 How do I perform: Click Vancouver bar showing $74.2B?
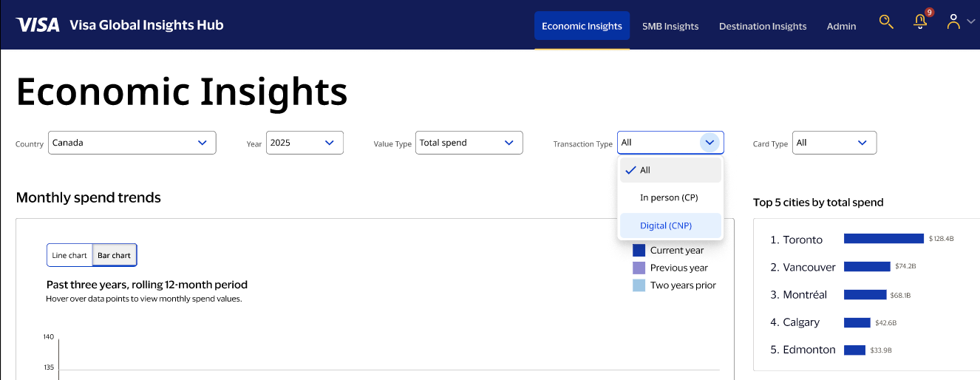(x=867, y=267)
